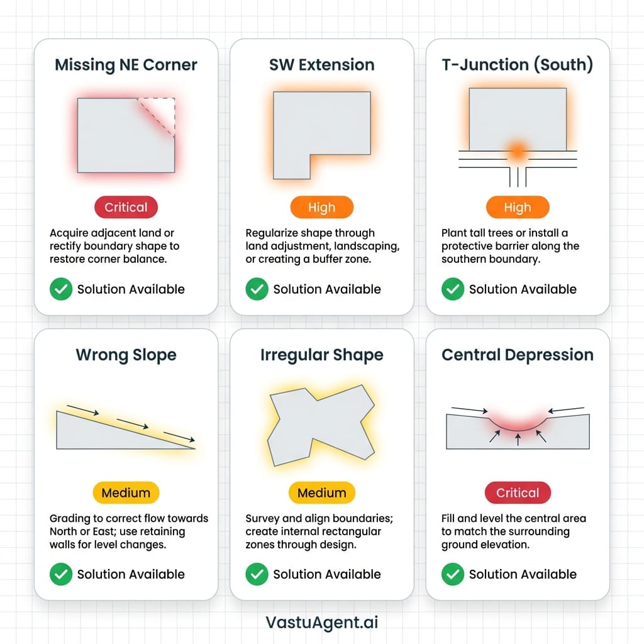Image resolution: width=644 pixels, height=644 pixels.
Task: Click the green checkmark under Missing NE Corner
Action: coord(60,289)
